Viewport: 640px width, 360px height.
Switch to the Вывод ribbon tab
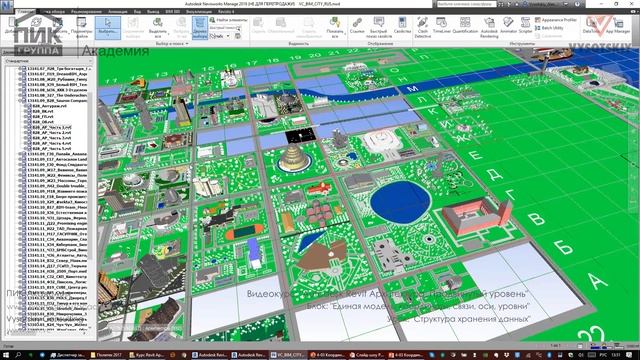(153, 12)
